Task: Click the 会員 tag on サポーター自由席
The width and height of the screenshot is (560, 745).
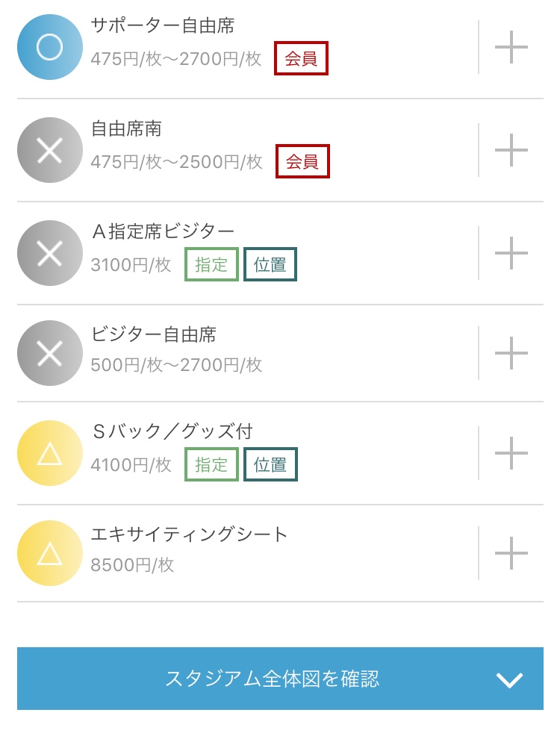Action: (x=302, y=59)
